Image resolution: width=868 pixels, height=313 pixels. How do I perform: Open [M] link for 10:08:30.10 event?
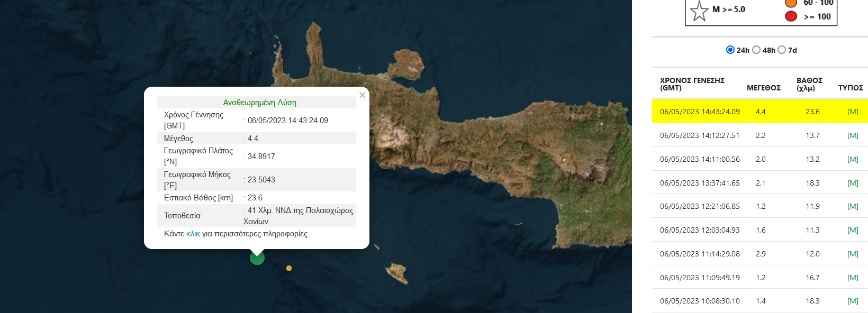tap(853, 301)
